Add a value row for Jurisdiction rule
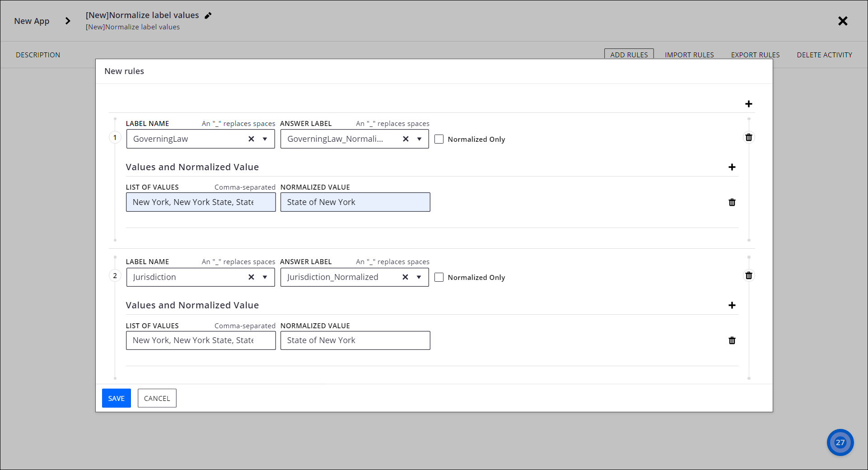Image resolution: width=868 pixels, height=470 pixels. click(732, 305)
